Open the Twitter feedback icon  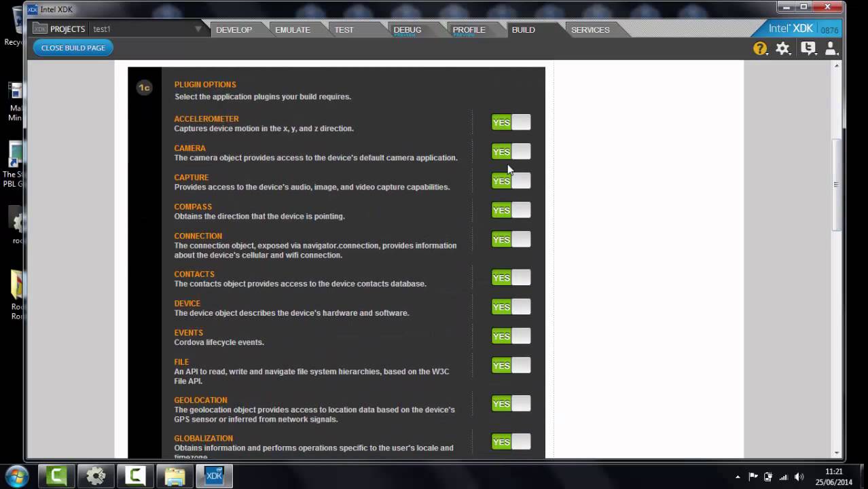point(808,48)
